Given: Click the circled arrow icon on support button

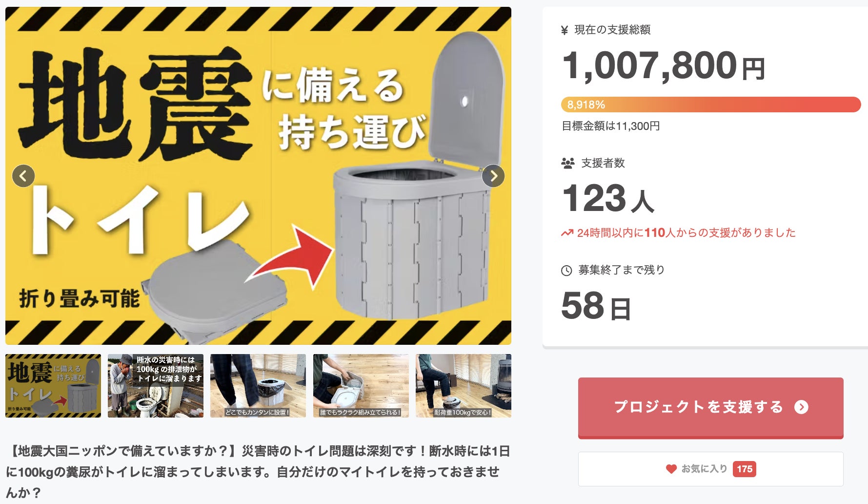Looking at the screenshot, I should click(801, 407).
